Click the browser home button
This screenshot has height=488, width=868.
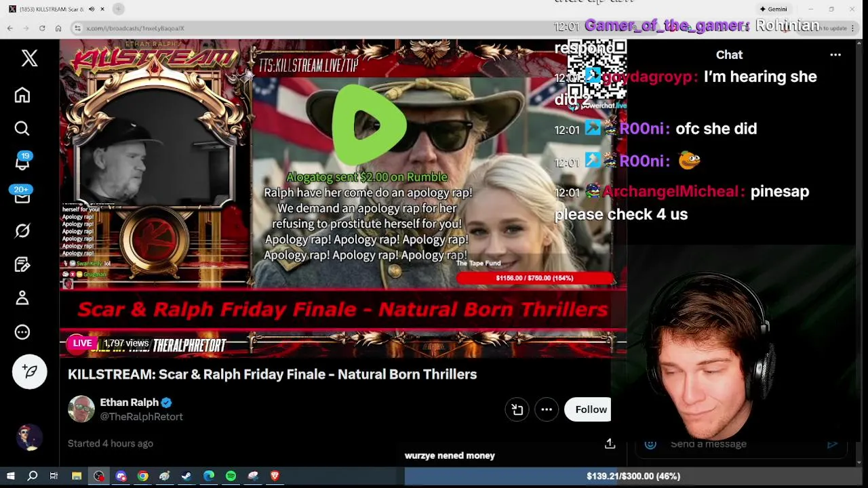pos(58,28)
